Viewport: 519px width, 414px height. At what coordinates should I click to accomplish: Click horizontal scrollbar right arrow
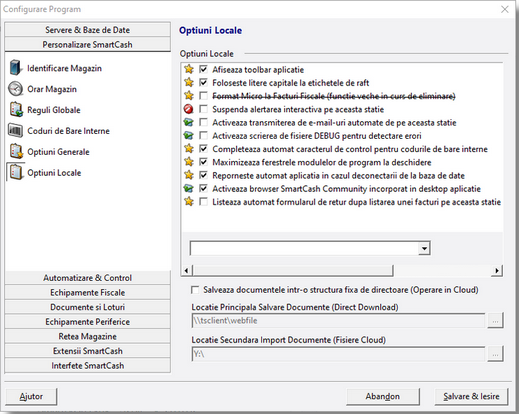pyautogui.click(x=497, y=270)
